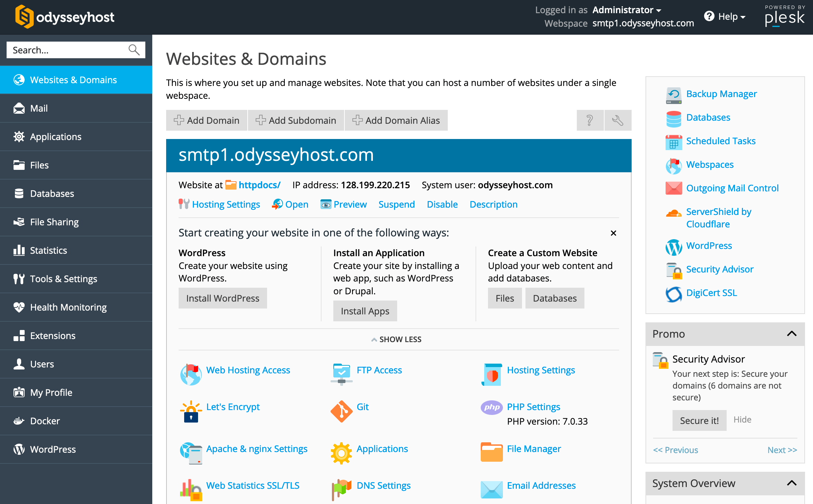Select Websites & Domains in sidebar
Viewport: 813px width, 504px height.
pos(76,80)
